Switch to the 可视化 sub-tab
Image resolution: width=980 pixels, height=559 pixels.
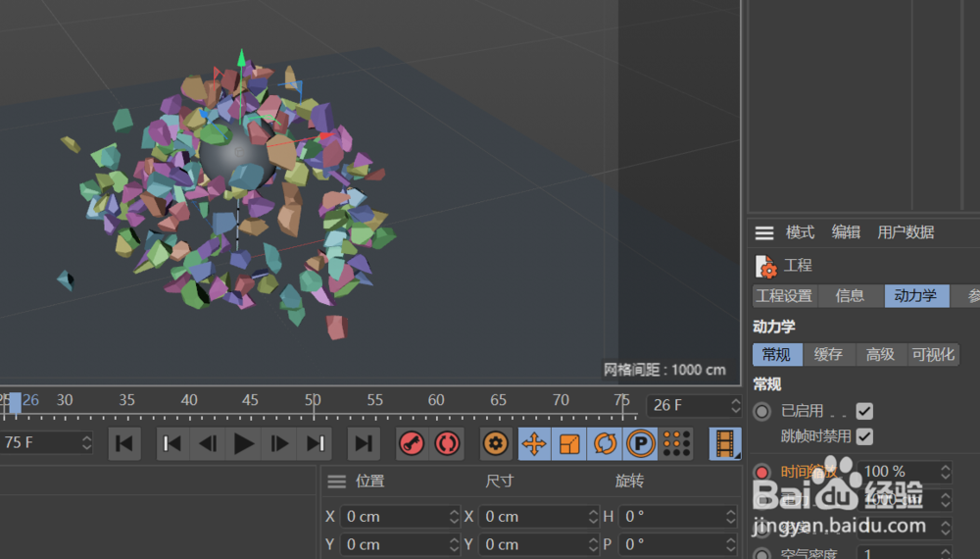[933, 355]
